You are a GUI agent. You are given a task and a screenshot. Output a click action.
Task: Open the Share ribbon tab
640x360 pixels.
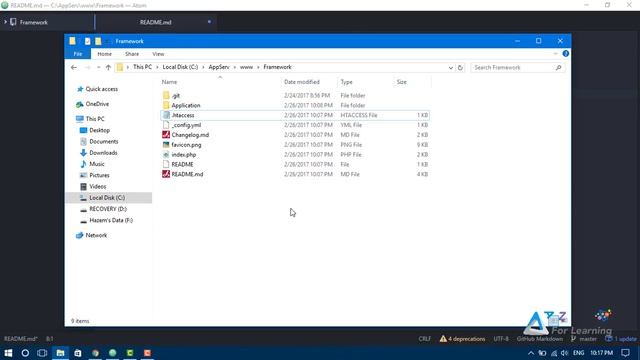pos(132,54)
